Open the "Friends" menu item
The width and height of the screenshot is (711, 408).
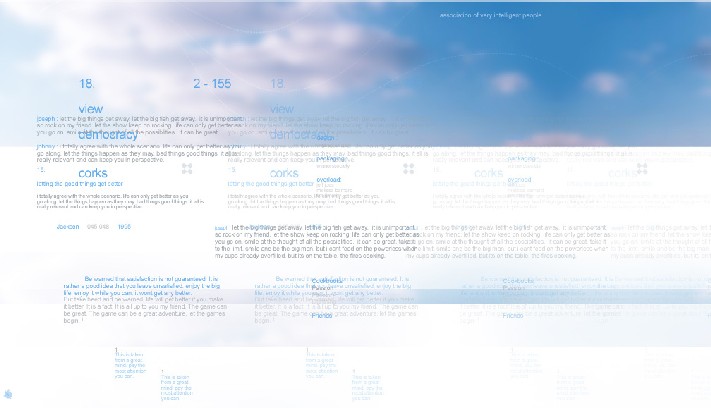[x=321, y=315]
